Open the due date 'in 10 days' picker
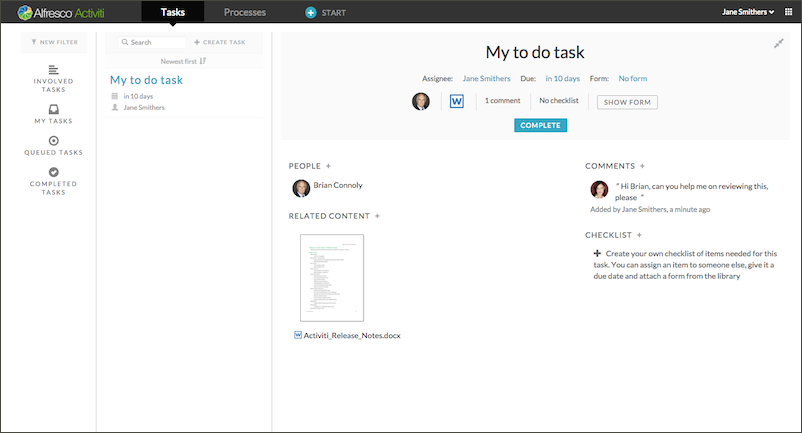 pos(563,78)
